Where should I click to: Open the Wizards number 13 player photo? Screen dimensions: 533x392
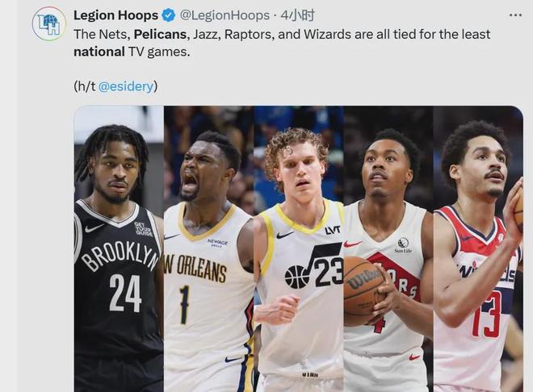click(x=478, y=248)
